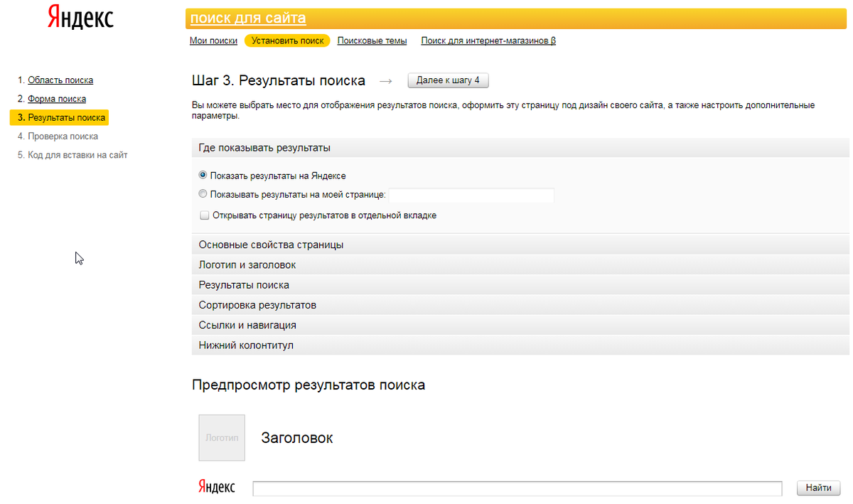The image size is (853, 504).
Task: Open 'Поиск для интернет-магазинов β' tab
Action: pos(488,41)
